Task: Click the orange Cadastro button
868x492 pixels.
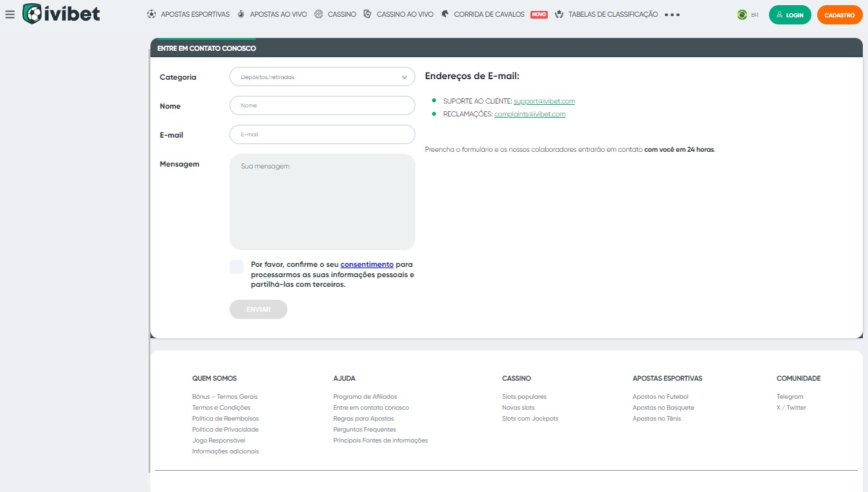Action: pos(840,15)
